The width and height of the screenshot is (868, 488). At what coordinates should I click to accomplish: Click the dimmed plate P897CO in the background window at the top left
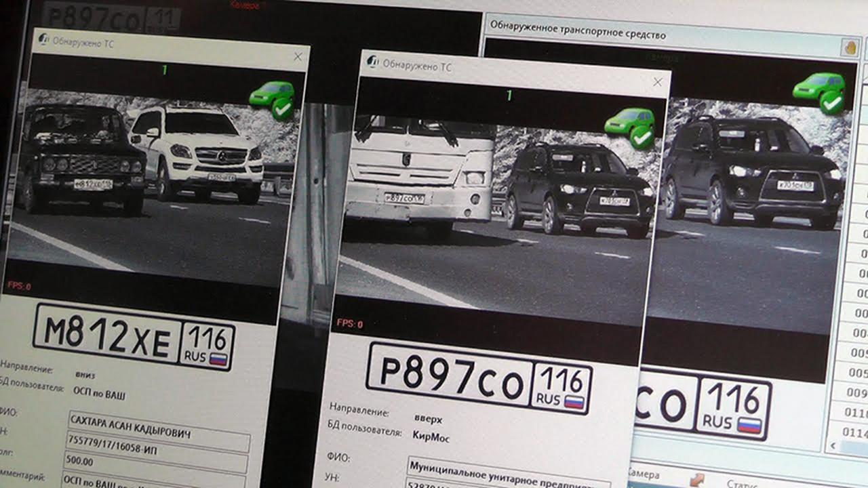click(x=111, y=18)
